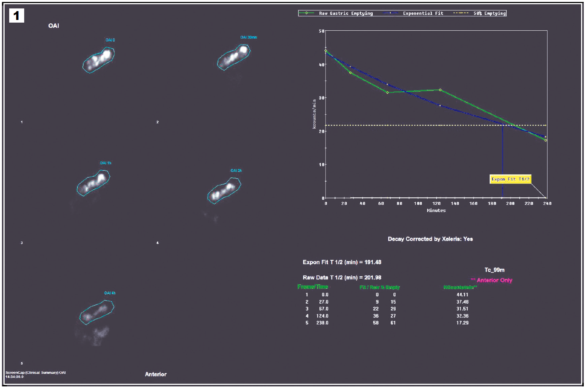Open the OAI 1h scan frame
Image resolution: width=588 pixels, height=391 pixels.
point(93,182)
